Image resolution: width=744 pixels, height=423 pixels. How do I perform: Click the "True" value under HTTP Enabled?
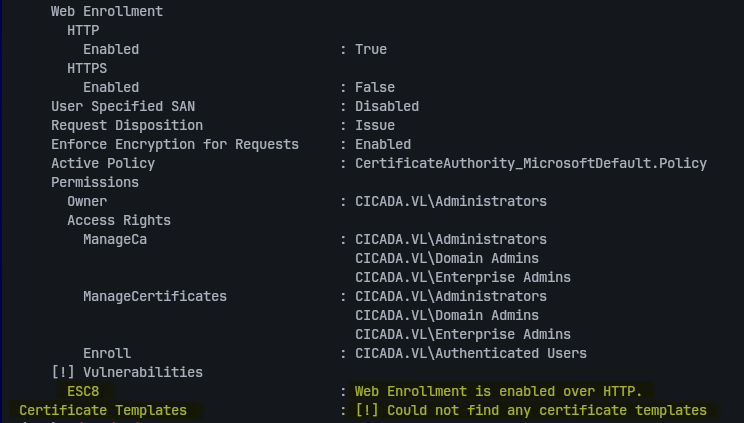click(371, 49)
